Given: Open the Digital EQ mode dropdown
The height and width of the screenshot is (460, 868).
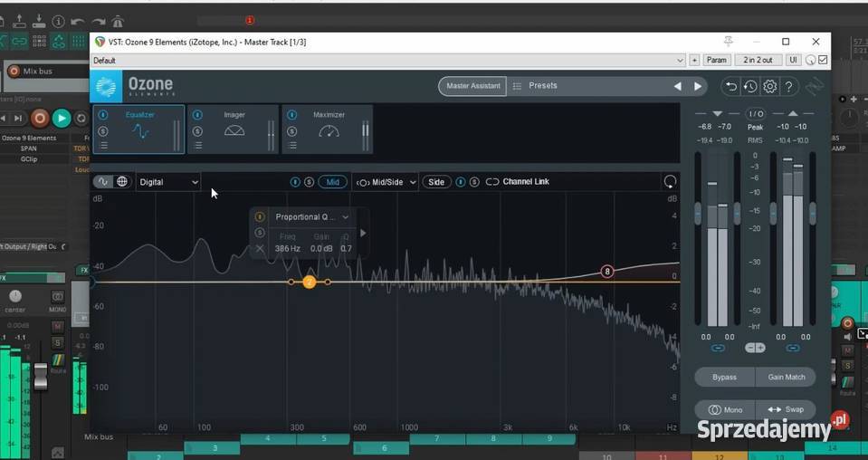Looking at the screenshot, I should click(168, 182).
